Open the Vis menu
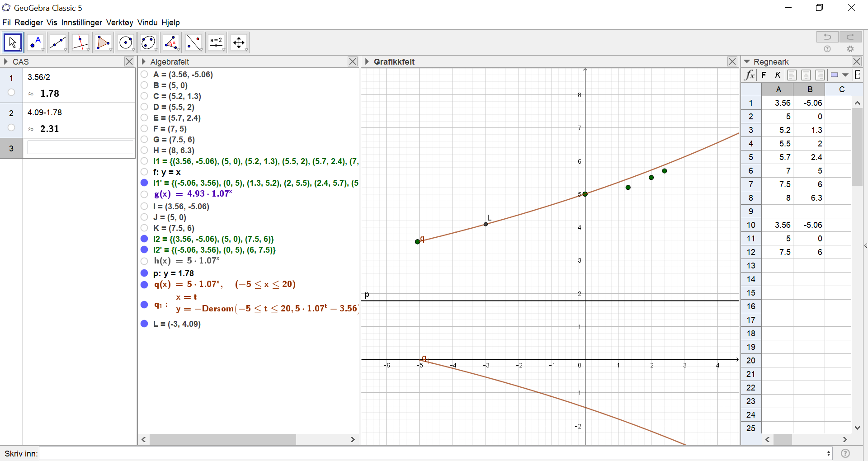Viewport: 868px width, 461px height. (52, 23)
